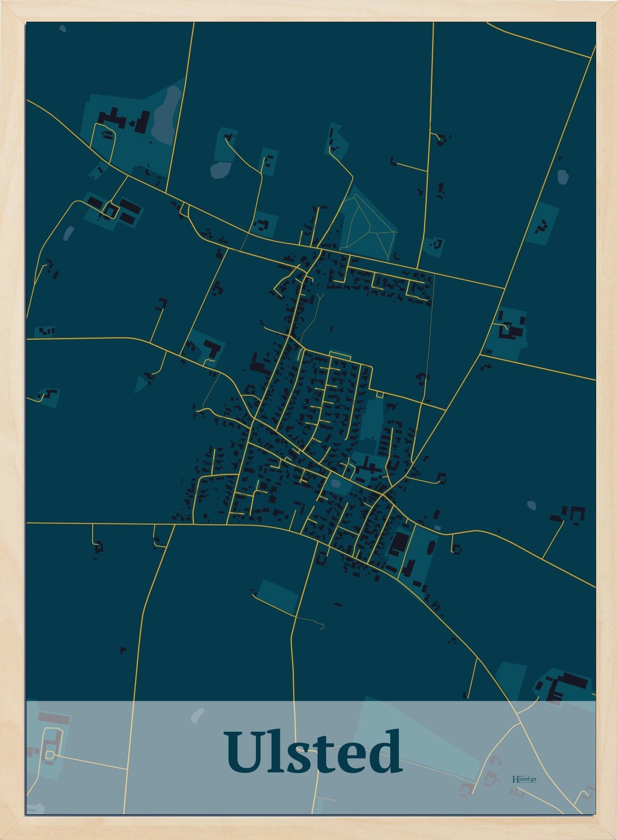Click the L-shaped building west of town
617x840 pixels.
[x=212, y=349]
